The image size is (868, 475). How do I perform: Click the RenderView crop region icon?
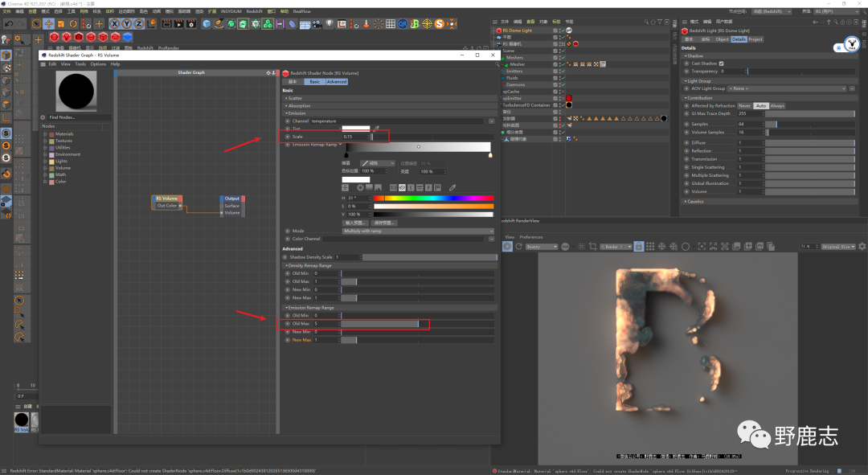pyautogui.click(x=593, y=247)
